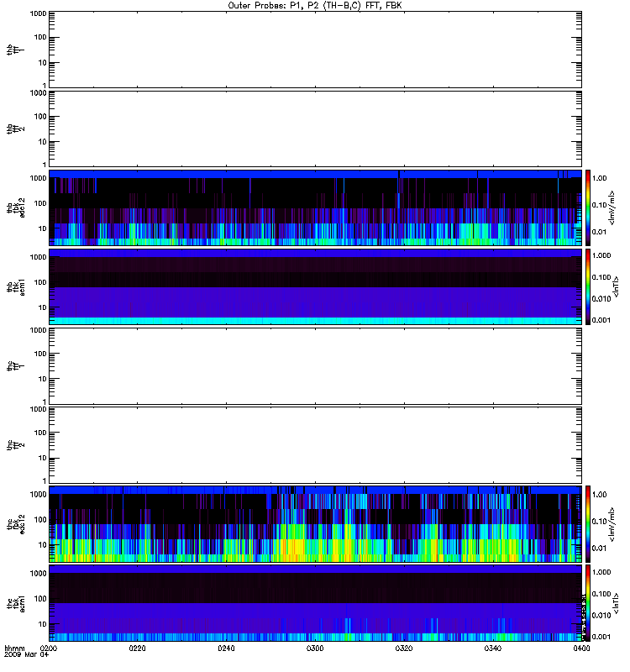Click inside the empty thb fff 2 panel
This screenshot has width=630, height=672.
[315, 129]
